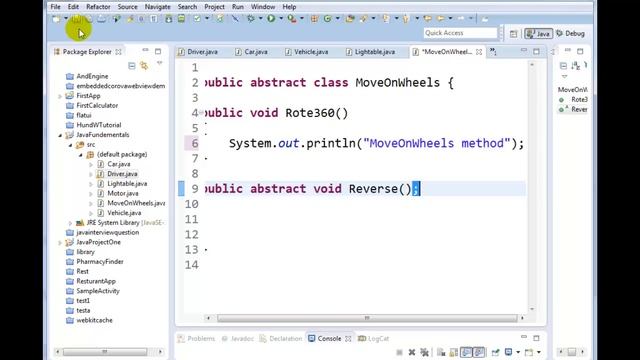Click the Terminate square icon in Console
This screenshot has width=640, height=360.
click(x=400, y=352)
